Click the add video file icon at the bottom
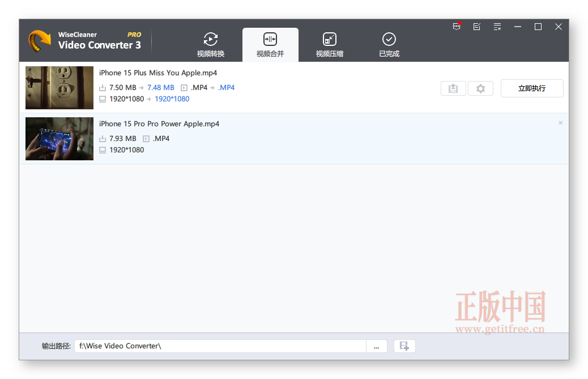 pos(404,346)
